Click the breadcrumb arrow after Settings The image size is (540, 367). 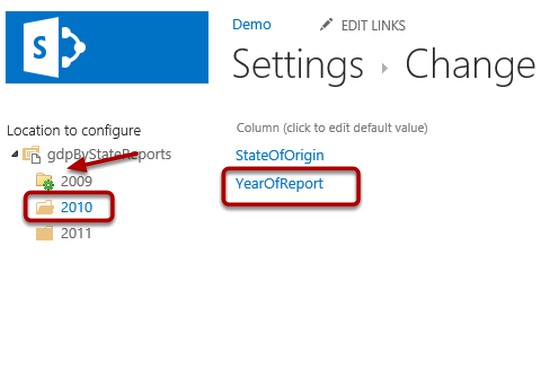pos(385,68)
